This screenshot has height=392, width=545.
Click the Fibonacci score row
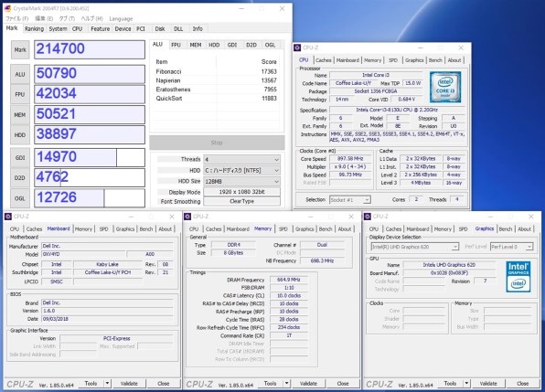[216, 71]
